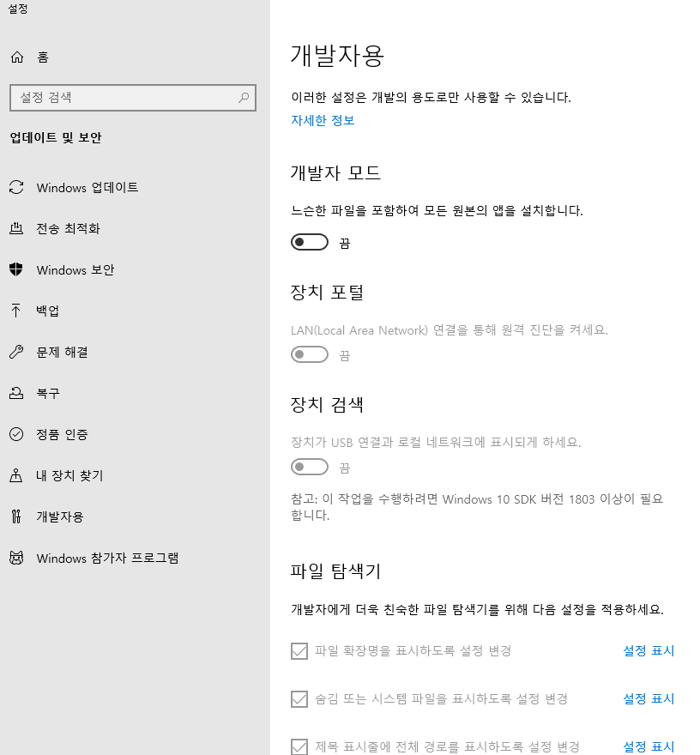The image size is (700, 755).
Task: Click the Windows 10 SDK 버전 1803 note
Action: click(x=477, y=507)
